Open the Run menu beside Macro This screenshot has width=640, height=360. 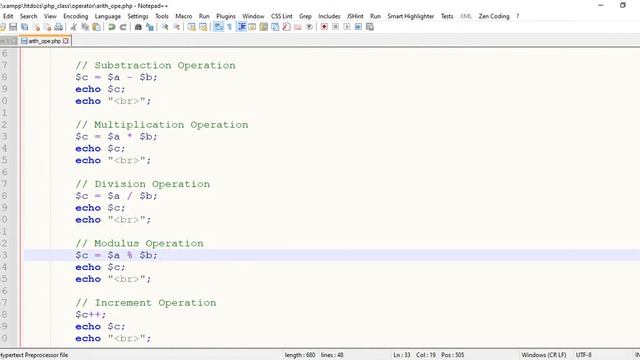click(204, 16)
